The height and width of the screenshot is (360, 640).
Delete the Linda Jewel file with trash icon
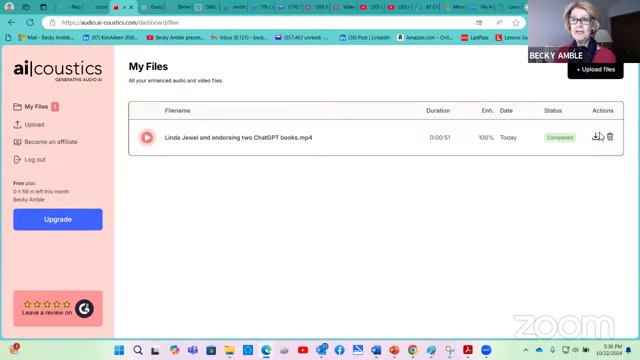coord(610,137)
